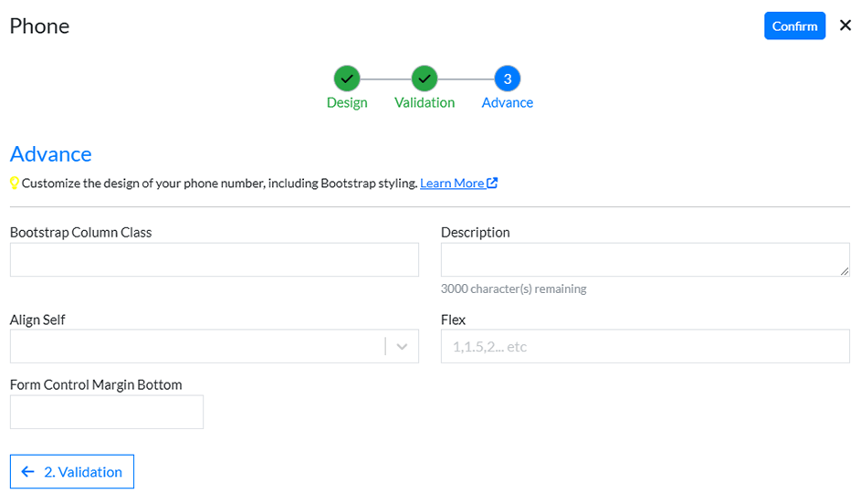The width and height of the screenshot is (860, 504).
Task: Click the Description textarea resize grip
Action: 844,271
